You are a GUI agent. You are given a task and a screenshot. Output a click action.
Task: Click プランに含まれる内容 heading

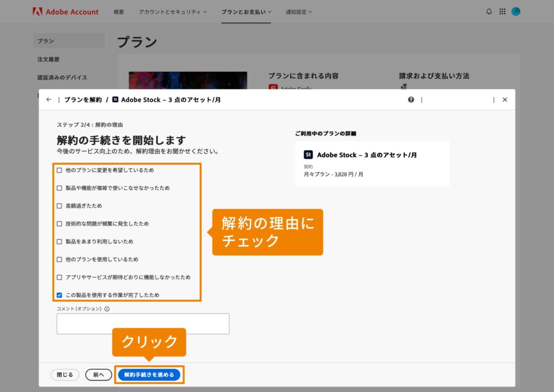point(304,76)
